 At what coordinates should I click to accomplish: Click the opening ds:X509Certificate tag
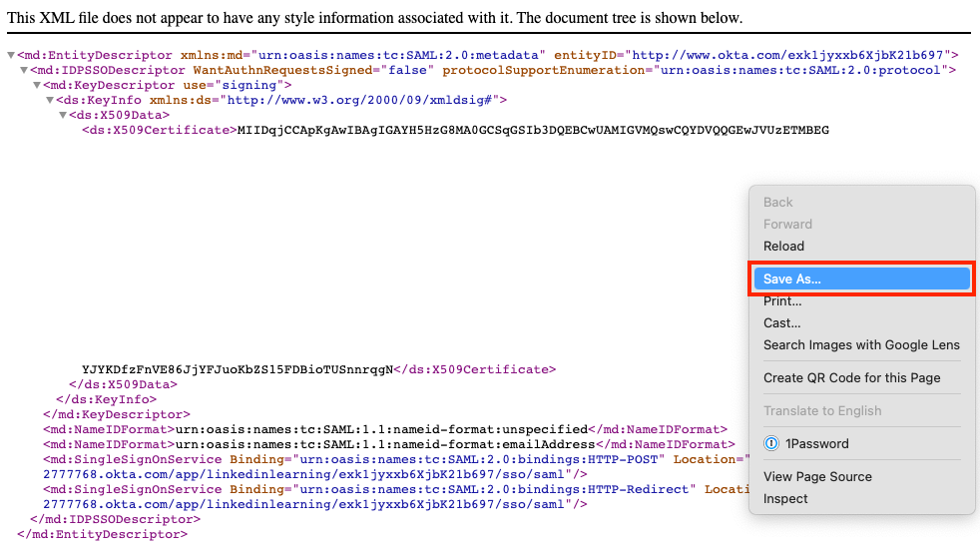click(160, 131)
